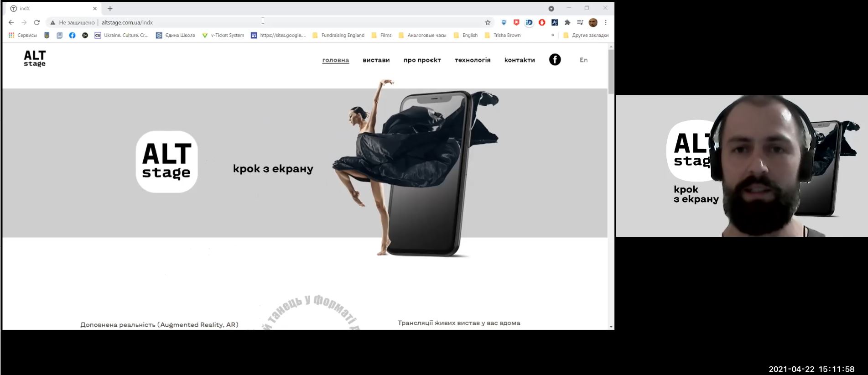868x375 pixels.
Task: Go to the 'технологія' navigation item
Action: (472, 60)
